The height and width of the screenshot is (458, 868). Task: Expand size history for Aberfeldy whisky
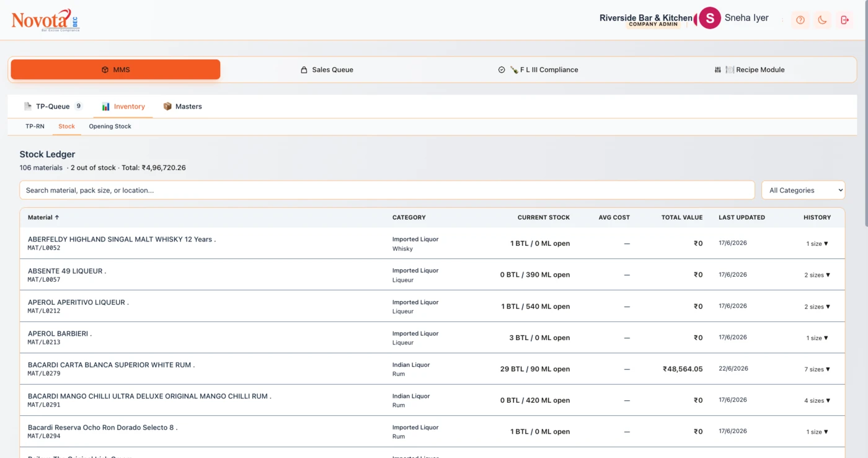pyautogui.click(x=817, y=243)
